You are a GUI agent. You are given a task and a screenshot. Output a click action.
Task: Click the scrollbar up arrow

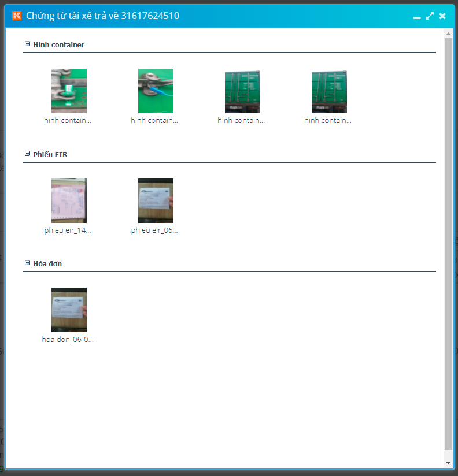pos(448,34)
